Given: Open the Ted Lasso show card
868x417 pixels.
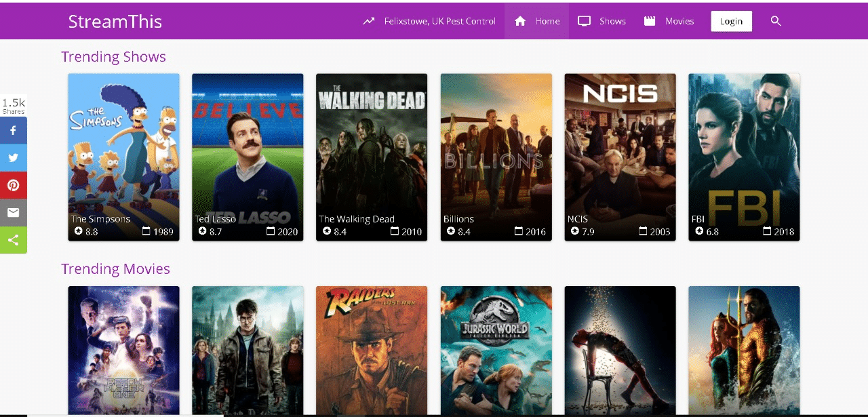Looking at the screenshot, I should [248, 156].
